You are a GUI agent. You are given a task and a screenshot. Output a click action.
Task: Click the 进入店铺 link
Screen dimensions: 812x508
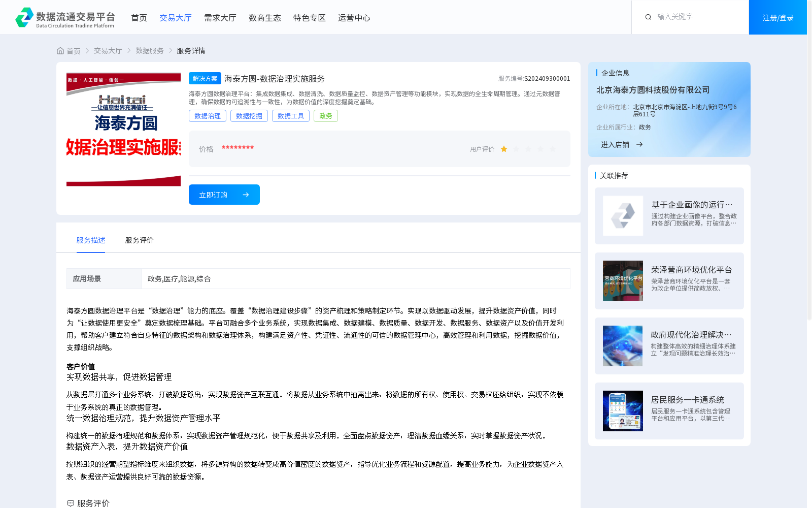coord(615,145)
